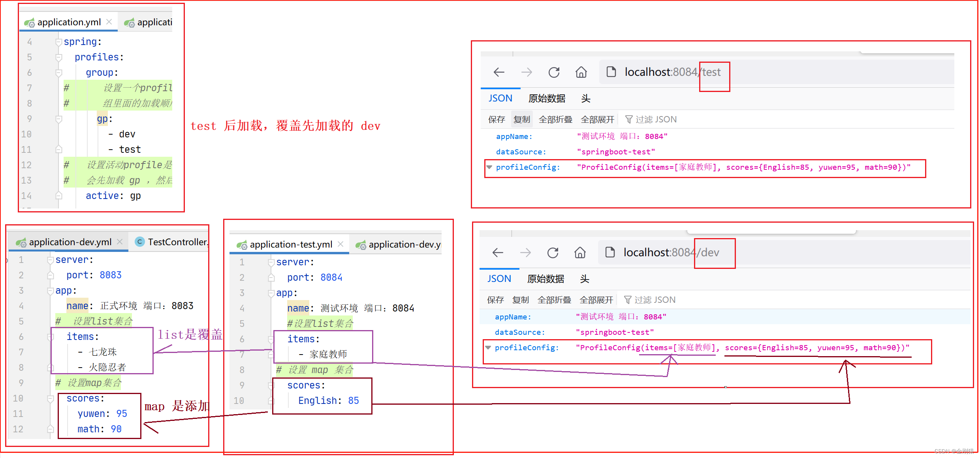Click 'English: 85' in application-test.yml
The image size is (980, 458).
tap(329, 401)
